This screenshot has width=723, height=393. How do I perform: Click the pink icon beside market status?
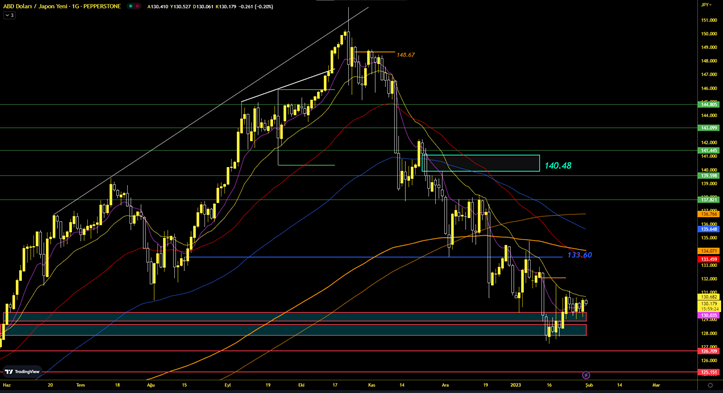click(138, 6)
